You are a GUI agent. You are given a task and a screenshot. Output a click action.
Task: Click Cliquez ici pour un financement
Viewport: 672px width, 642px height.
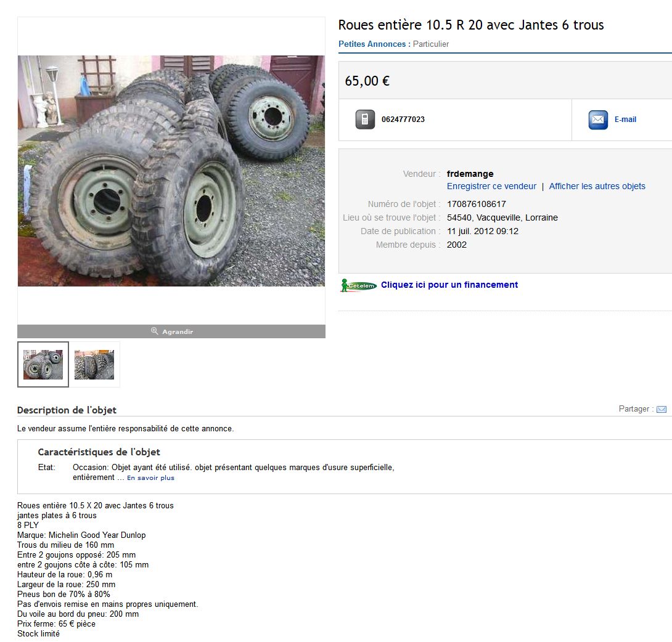click(449, 285)
